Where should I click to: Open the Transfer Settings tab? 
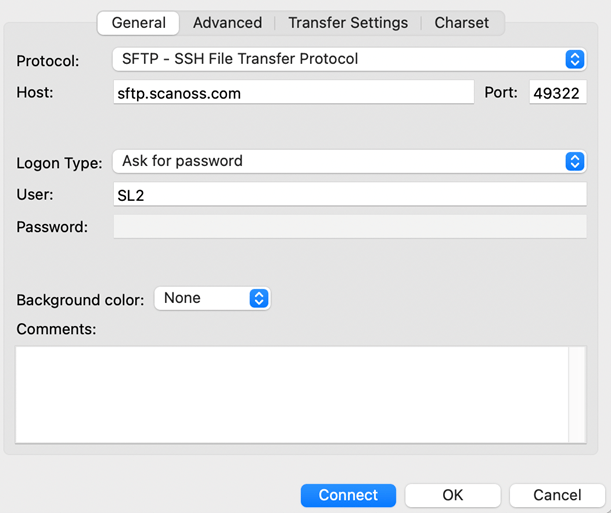[x=348, y=23]
